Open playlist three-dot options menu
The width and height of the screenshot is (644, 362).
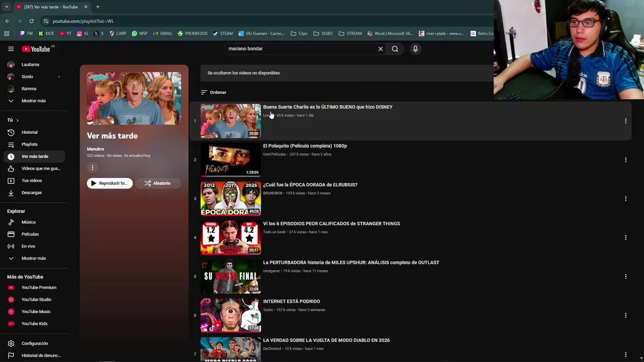(92, 168)
